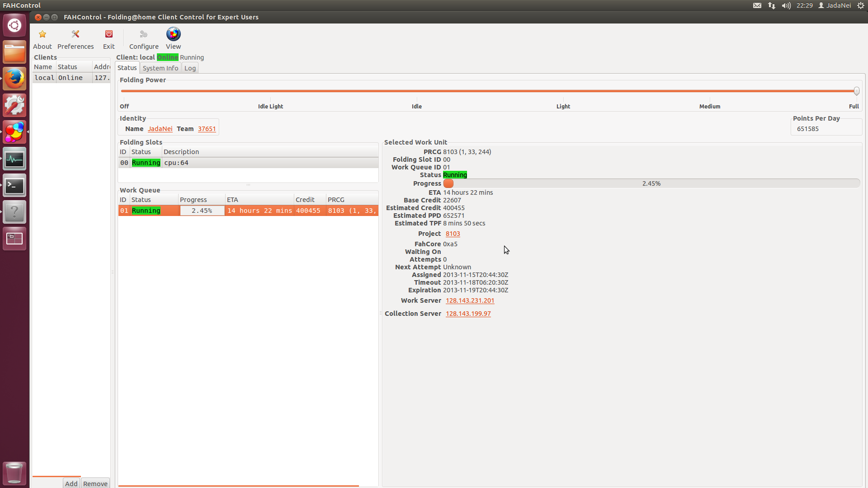Image resolution: width=868 pixels, height=488 pixels.
Task: Open Work Server 128.143.231.201 link
Action: (470, 300)
